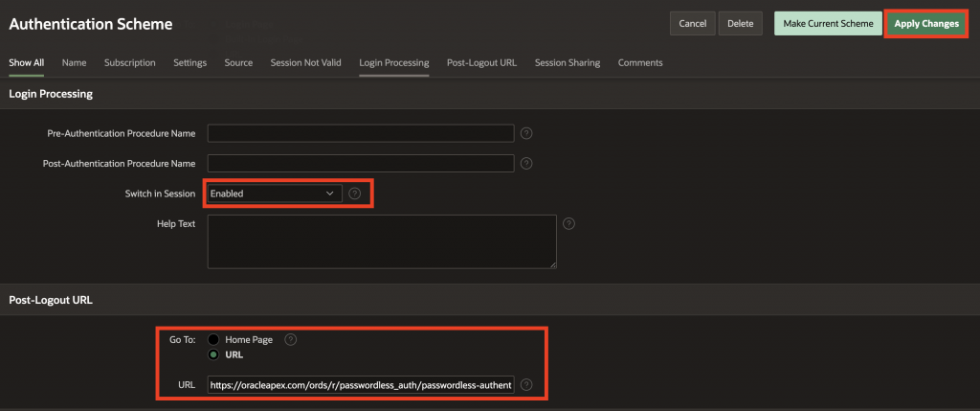
Task: Click the Post-Logout URL section heading
Action: pos(51,300)
